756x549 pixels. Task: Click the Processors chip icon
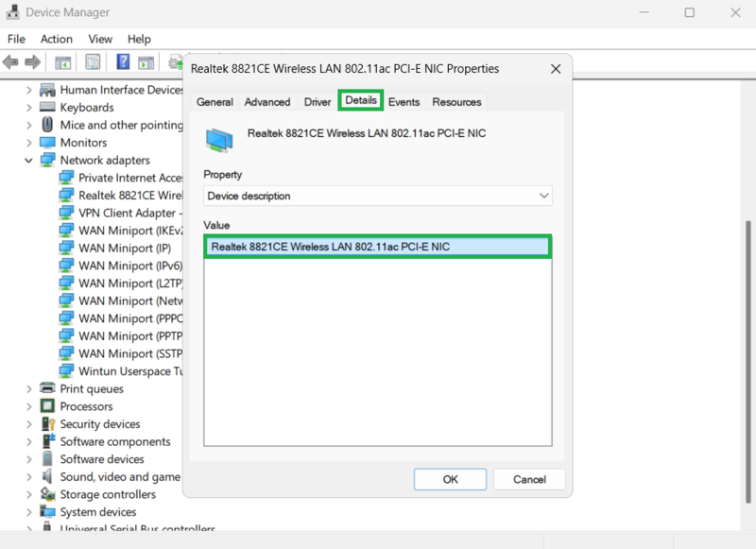click(48, 406)
